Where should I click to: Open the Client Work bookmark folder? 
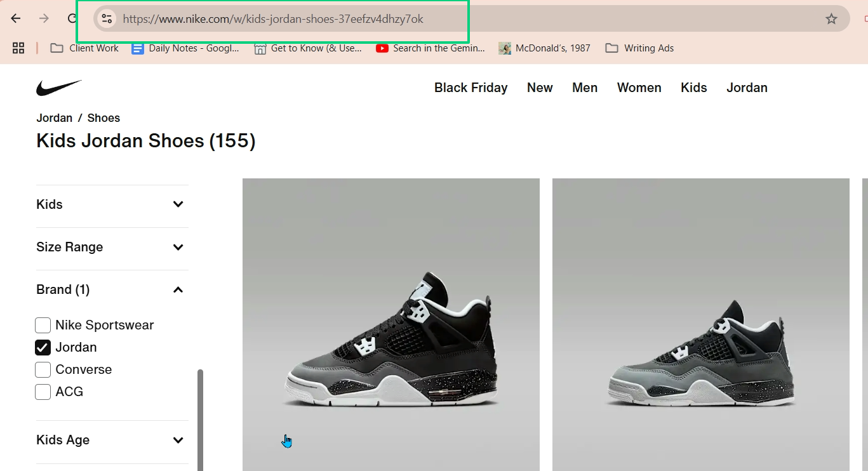(84, 48)
